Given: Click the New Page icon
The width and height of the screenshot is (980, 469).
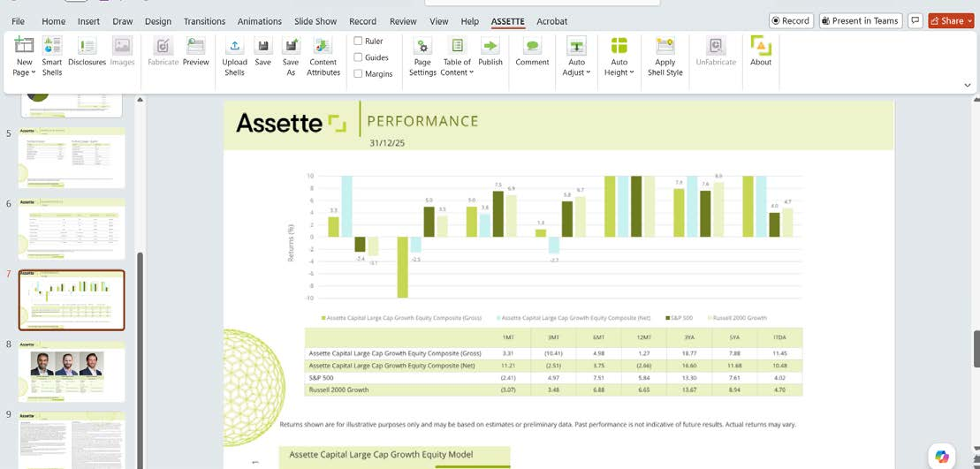Looking at the screenshot, I should coord(24,46).
